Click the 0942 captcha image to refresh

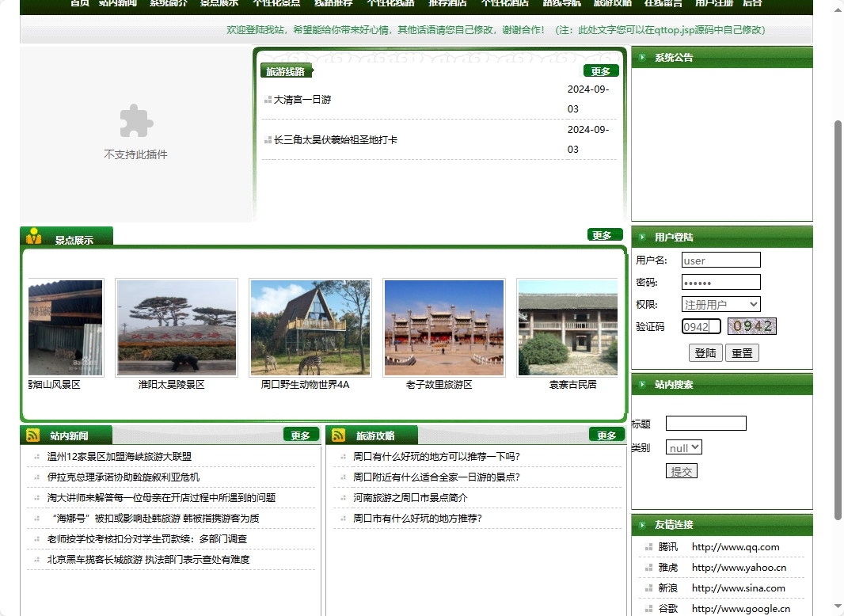751,325
